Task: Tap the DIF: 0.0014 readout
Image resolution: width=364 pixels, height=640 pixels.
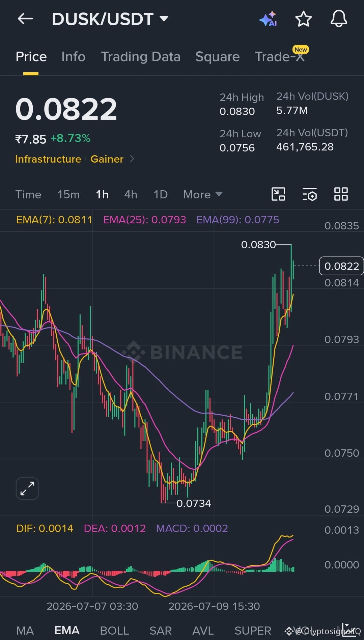Action: (x=45, y=528)
